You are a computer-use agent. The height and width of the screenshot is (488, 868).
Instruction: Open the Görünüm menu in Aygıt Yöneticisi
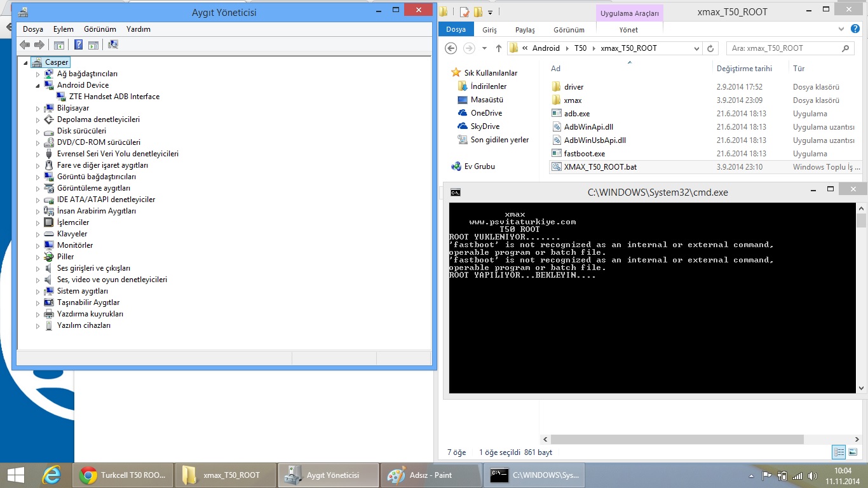(x=100, y=29)
